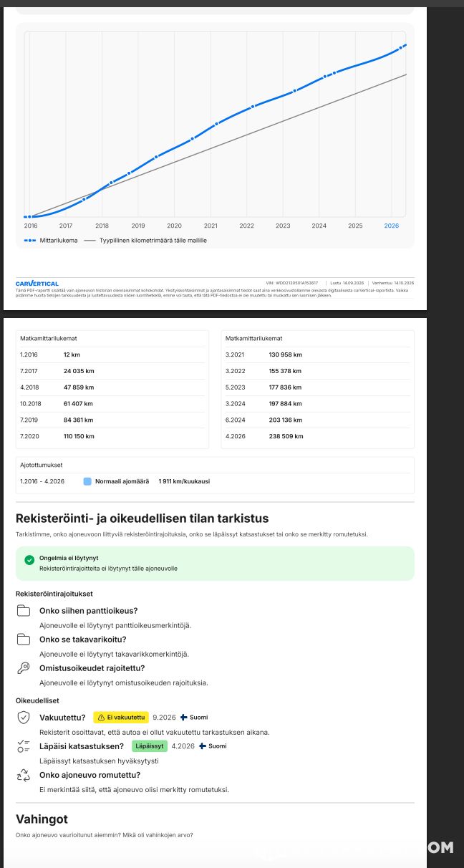The height and width of the screenshot is (868, 464).
Task: Click the 2026 label on chart axis
Action: pyautogui.click(x=391, y=226)
